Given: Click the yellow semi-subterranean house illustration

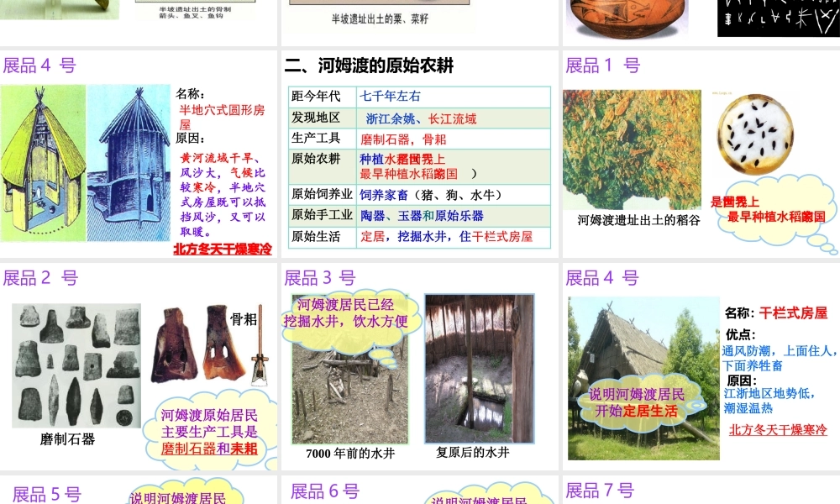Looking at the screenshot, I should [43, 163].
